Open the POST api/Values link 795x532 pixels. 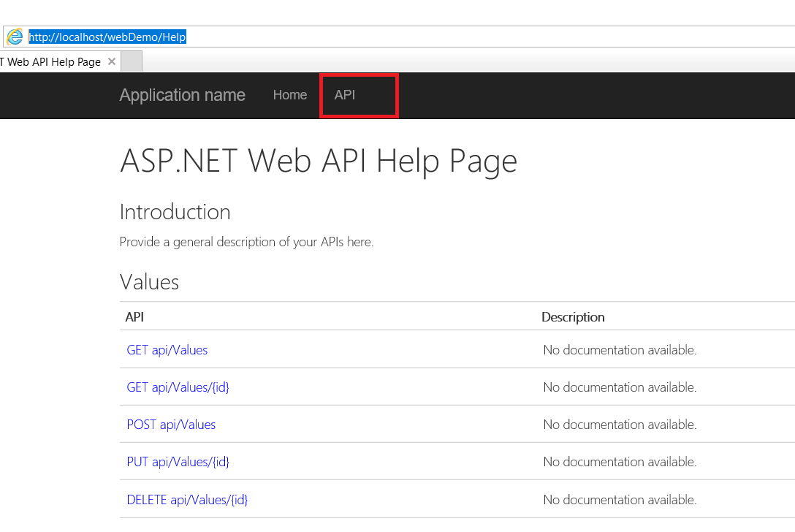click(172, 425)
